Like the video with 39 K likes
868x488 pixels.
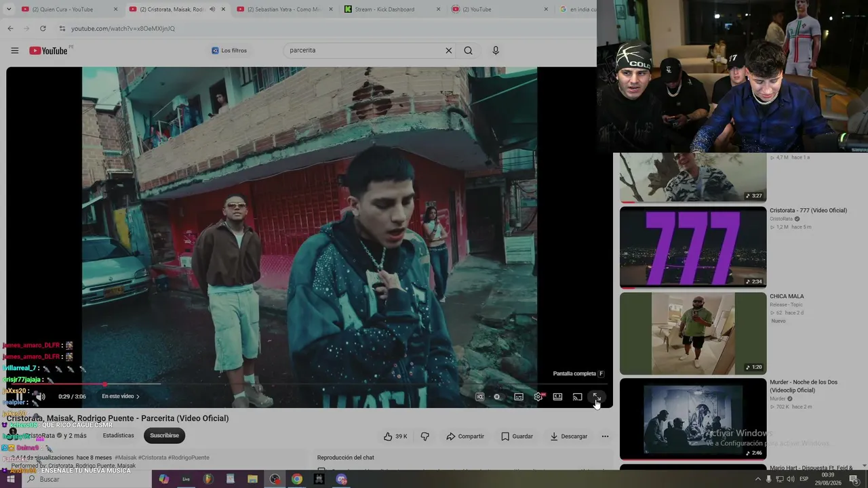[395, 436]
